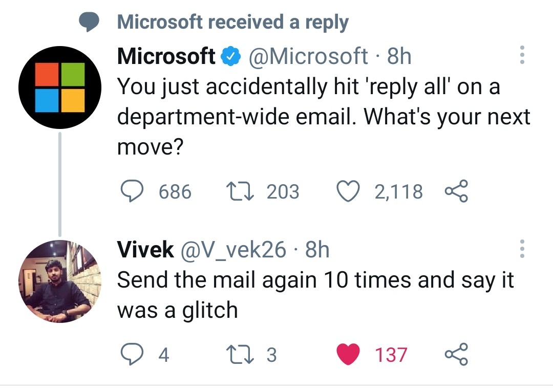553x392 pixels.
Task: Open more options on Microsoft's tweet
Action: (522, 55)
